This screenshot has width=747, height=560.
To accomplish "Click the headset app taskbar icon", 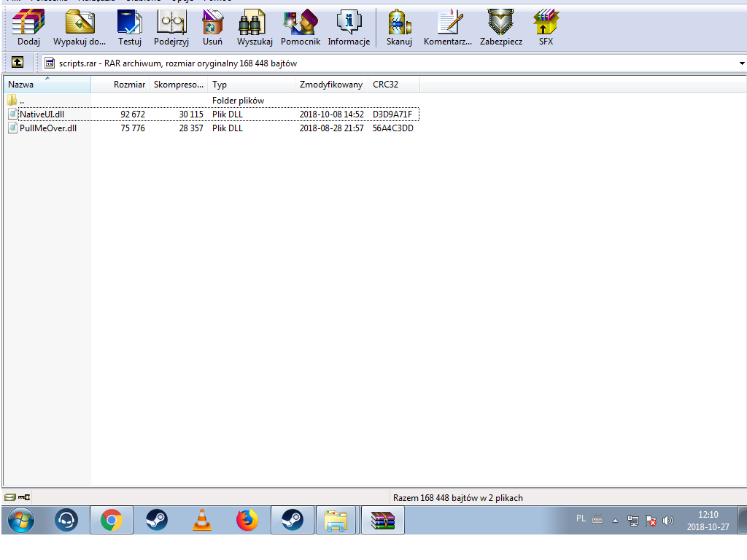I will tap(66, 520).
